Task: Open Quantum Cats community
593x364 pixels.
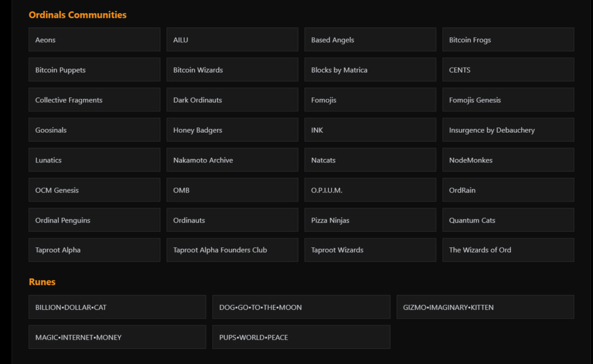Action: [508, 220]
